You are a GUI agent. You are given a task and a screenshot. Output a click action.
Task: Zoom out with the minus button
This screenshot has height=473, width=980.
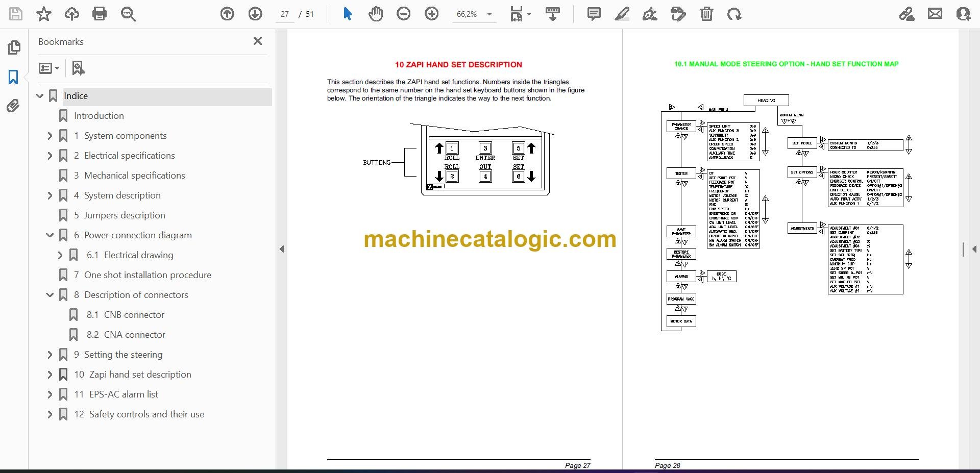(403, 14)
